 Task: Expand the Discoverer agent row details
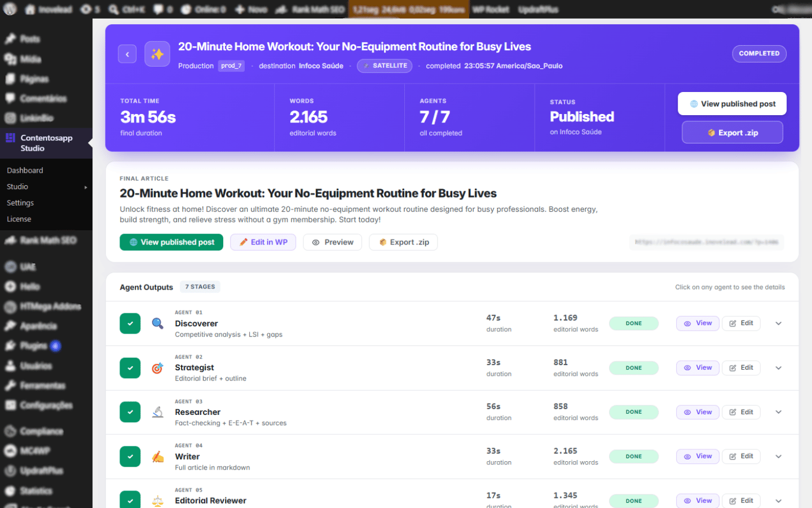(x=778, y=323)
